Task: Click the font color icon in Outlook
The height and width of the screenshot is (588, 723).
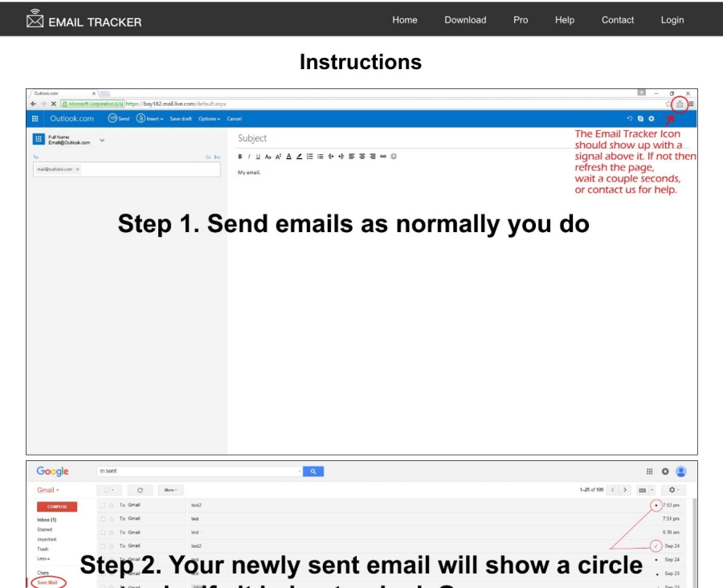Action: [x=288, y=157]
